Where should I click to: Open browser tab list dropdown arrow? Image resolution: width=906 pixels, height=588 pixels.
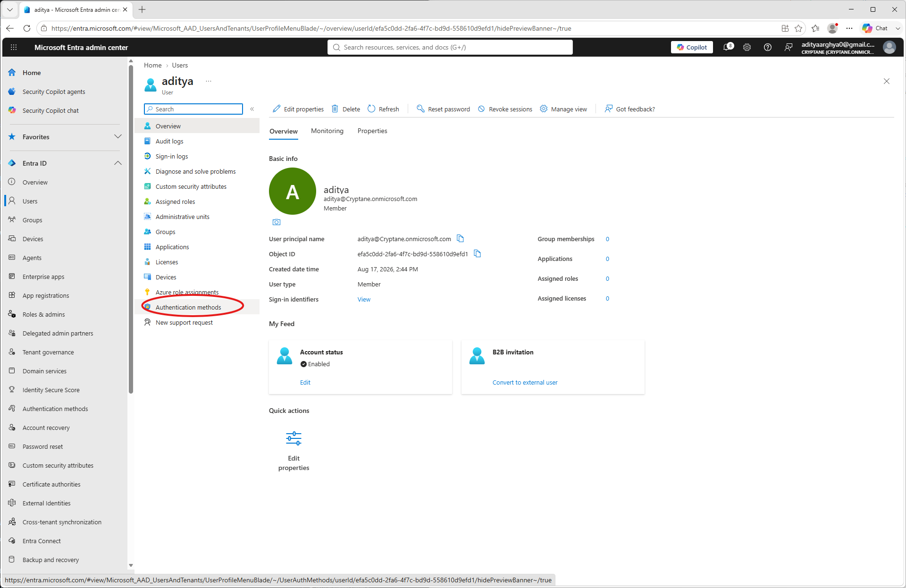point(10,9)
